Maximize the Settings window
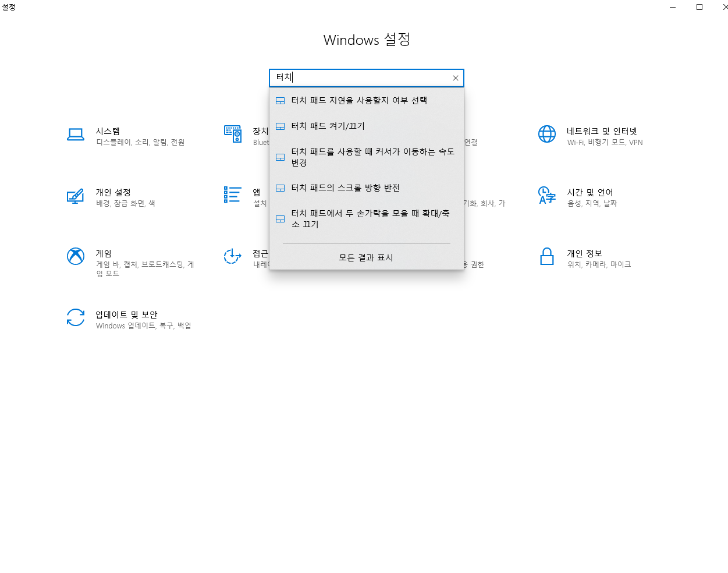This screenshot has height=573, width=728. coord(699,7)
